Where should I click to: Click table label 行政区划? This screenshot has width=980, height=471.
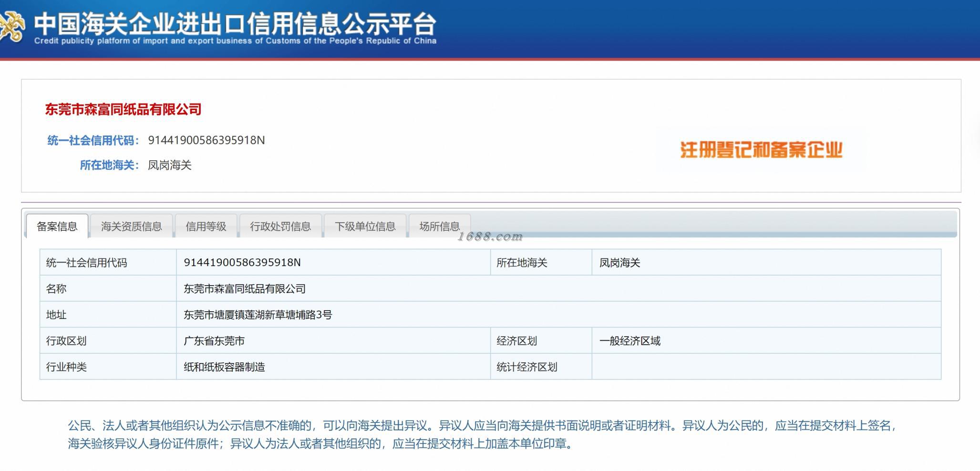66,341
